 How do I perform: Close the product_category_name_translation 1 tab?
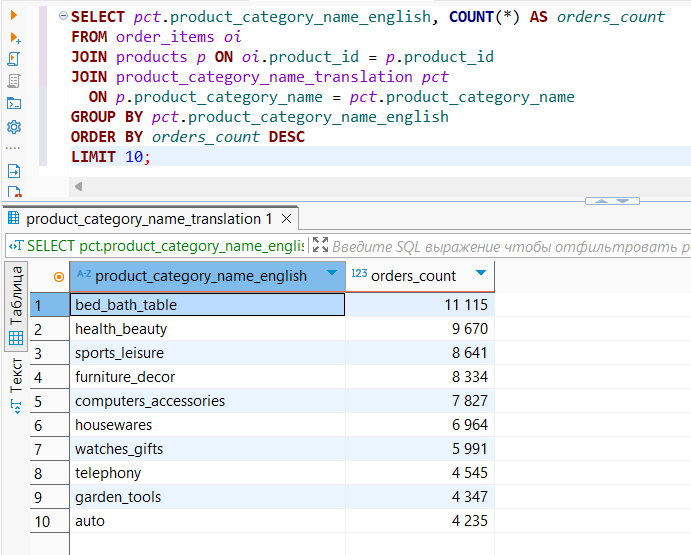[287, 219]
